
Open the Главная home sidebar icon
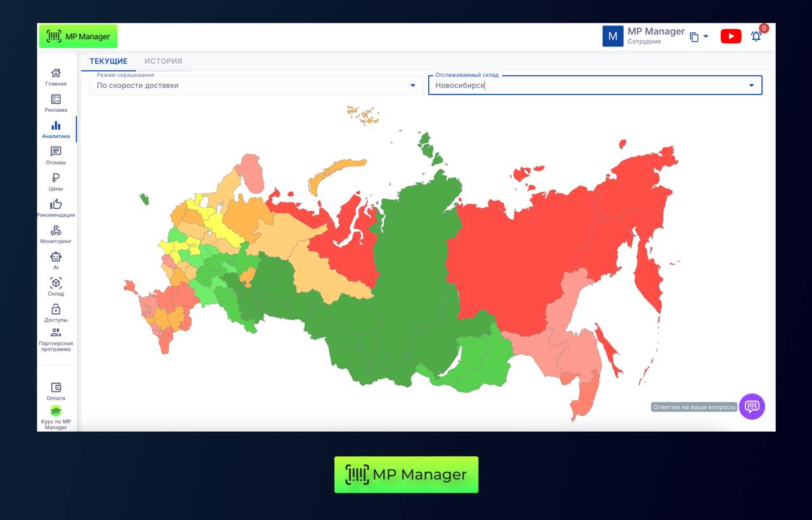56,74
